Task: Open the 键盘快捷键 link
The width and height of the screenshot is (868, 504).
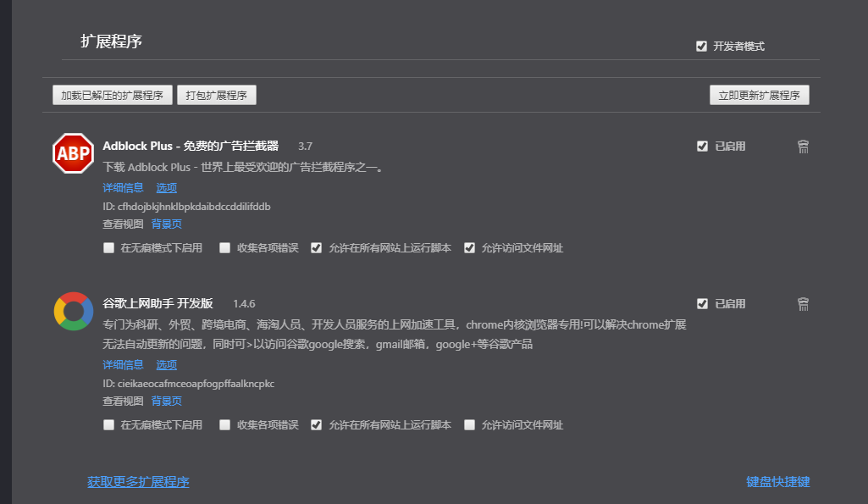Action: coord(777,482)
